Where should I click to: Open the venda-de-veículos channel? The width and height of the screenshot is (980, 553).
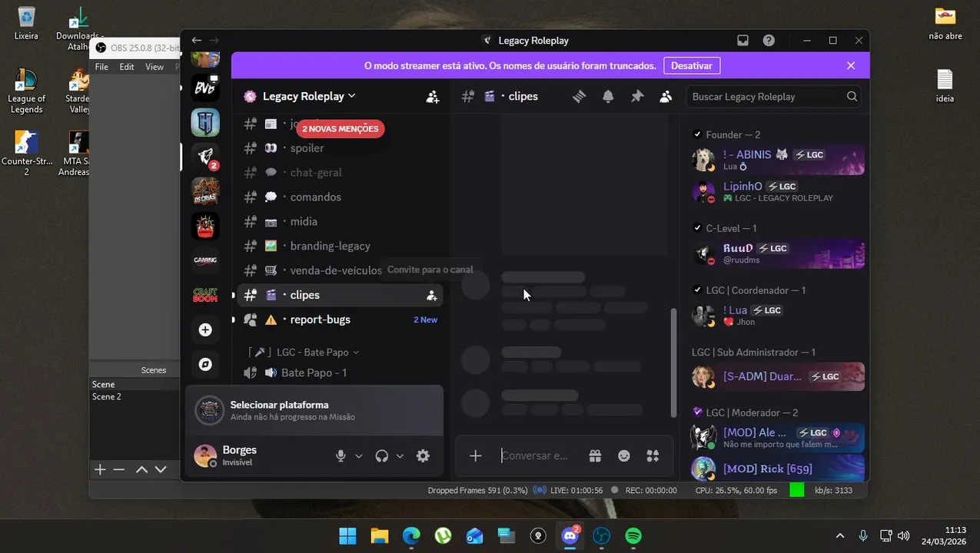point(340,270)
